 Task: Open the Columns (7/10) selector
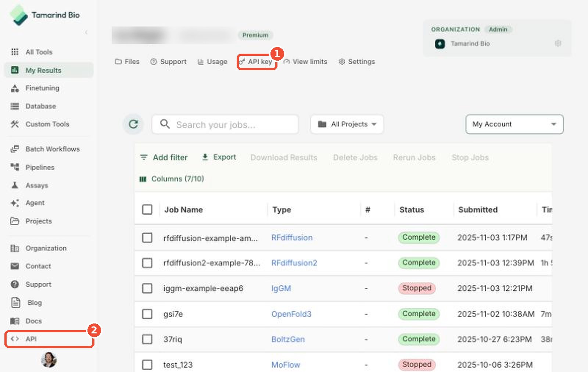(x=172, y=179)
